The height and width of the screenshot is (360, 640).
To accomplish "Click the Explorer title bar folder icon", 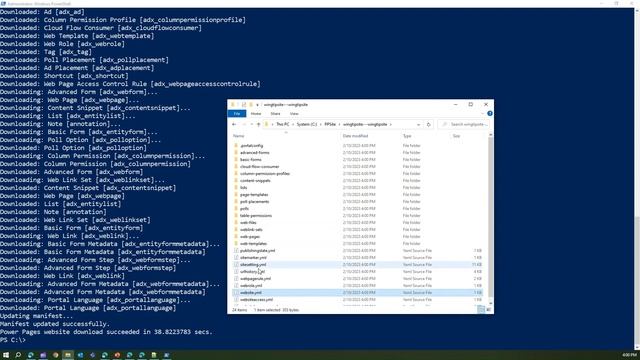I will [x=233, y=104].
